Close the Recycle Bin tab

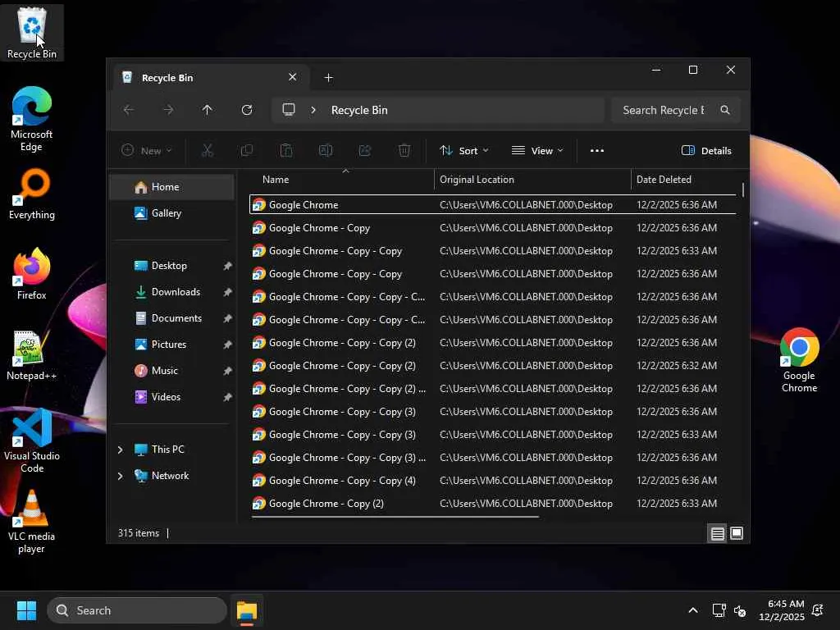[293, 77]
